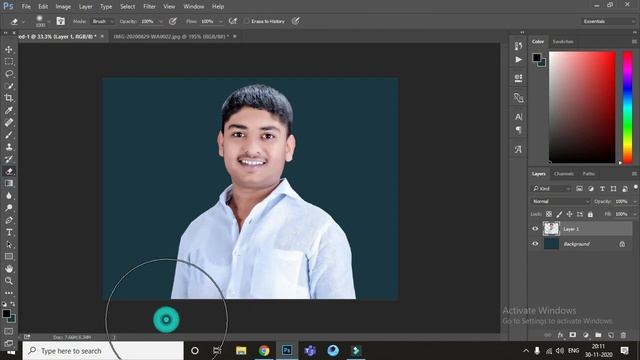This screenshot has height=360, width=640.
Task: Select the Dodge tool
Action: tap(9, 208)
